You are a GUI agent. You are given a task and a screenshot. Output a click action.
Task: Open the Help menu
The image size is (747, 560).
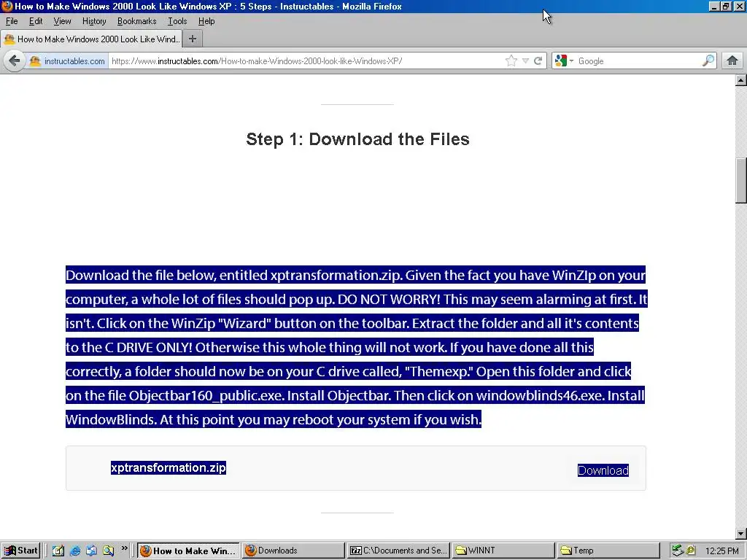point(206,21)
